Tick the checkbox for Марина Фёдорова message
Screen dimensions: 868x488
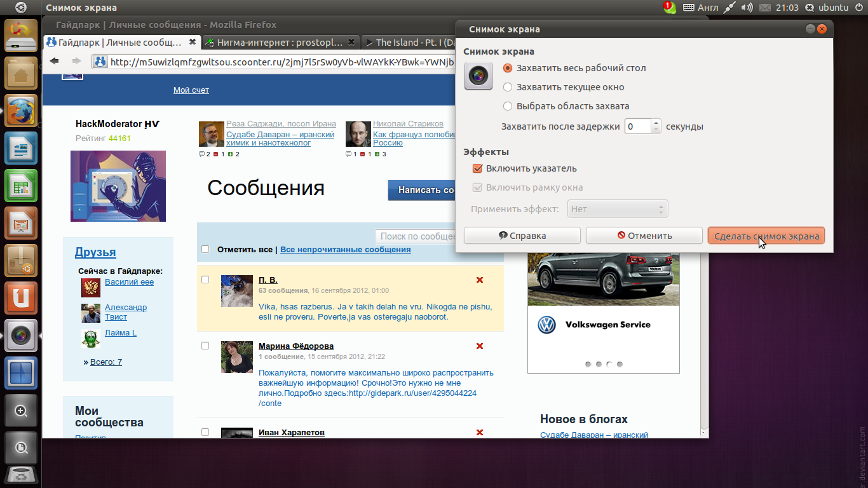click(205, 346)
